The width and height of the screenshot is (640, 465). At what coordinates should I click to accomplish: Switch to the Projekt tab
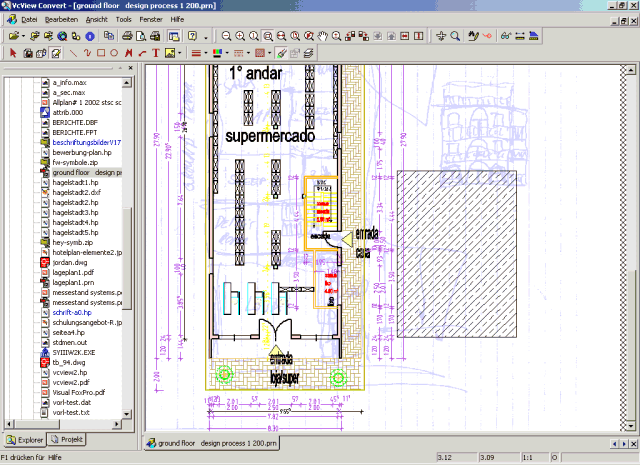tap(67, 439)
